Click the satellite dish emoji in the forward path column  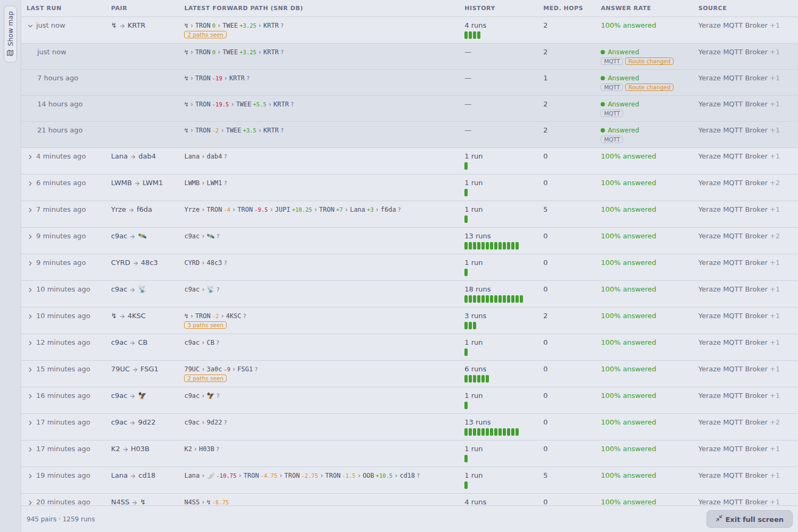coord(211,289)
